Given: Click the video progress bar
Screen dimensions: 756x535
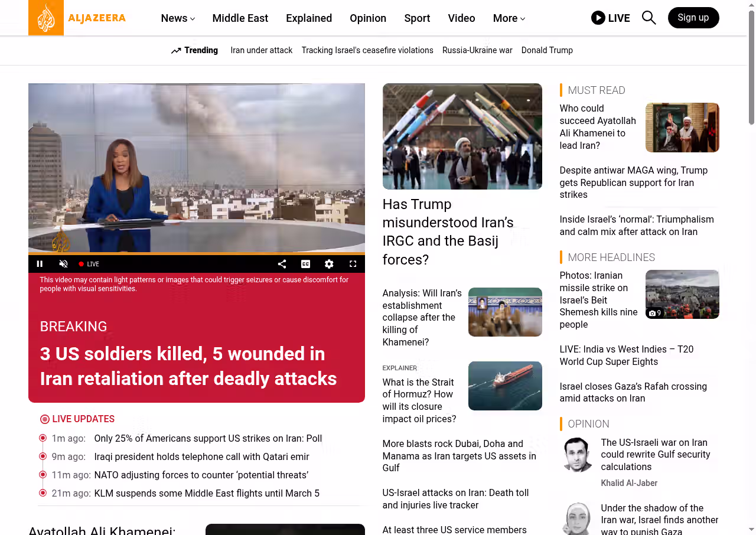Looking at the screenshot, I should coord(196,254).
